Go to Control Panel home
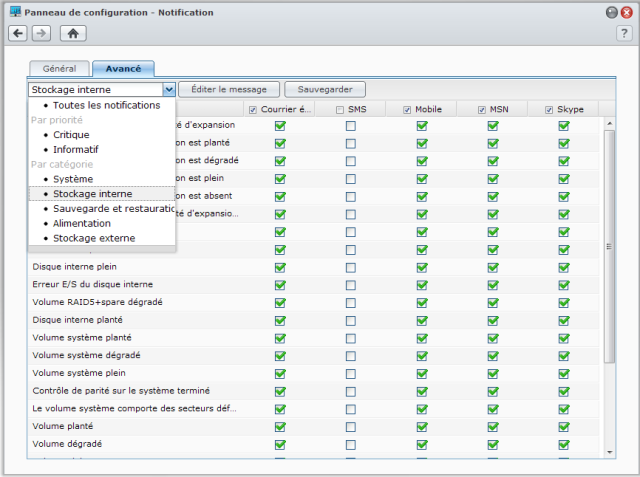This screenshot has height=477, width=640. [72, 33]
